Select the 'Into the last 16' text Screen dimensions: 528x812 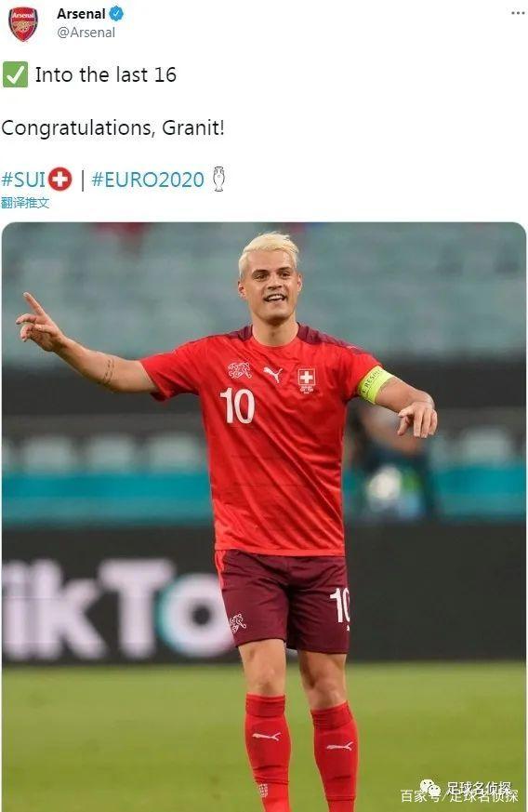click(106, 75)
